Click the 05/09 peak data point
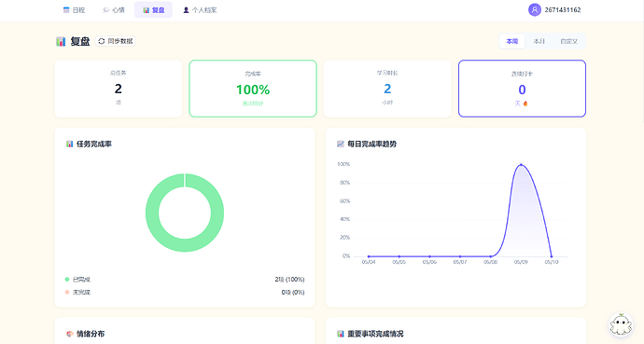This screenshot has height=344, width=644. tap(521, 164)
